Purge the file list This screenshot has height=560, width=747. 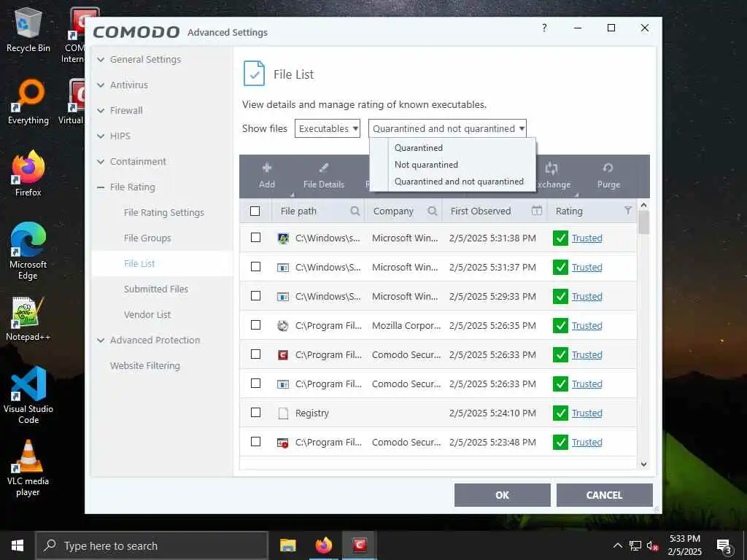pos(608,176)
